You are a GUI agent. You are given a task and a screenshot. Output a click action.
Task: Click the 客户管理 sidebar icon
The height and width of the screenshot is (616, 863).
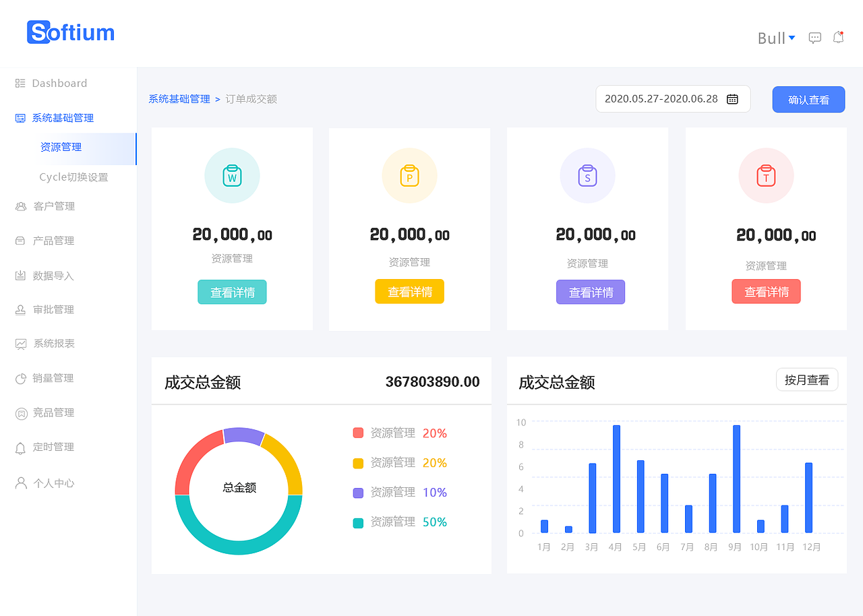coord(21,206)
